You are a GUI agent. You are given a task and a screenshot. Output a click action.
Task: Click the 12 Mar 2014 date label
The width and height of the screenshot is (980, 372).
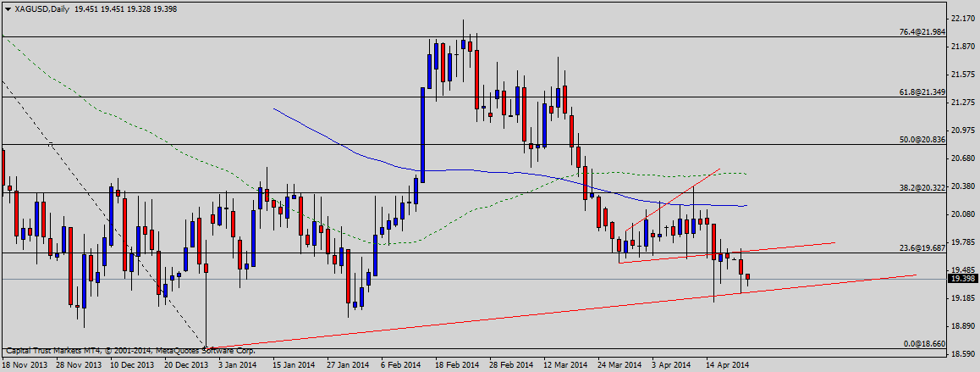[x=564, y=365]
